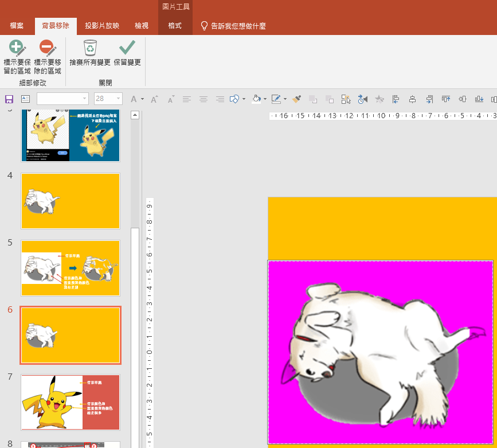Open the 投影片放映 (Slide Show) tab
Viewport: 497px width, 448px height.
point(102,26)
